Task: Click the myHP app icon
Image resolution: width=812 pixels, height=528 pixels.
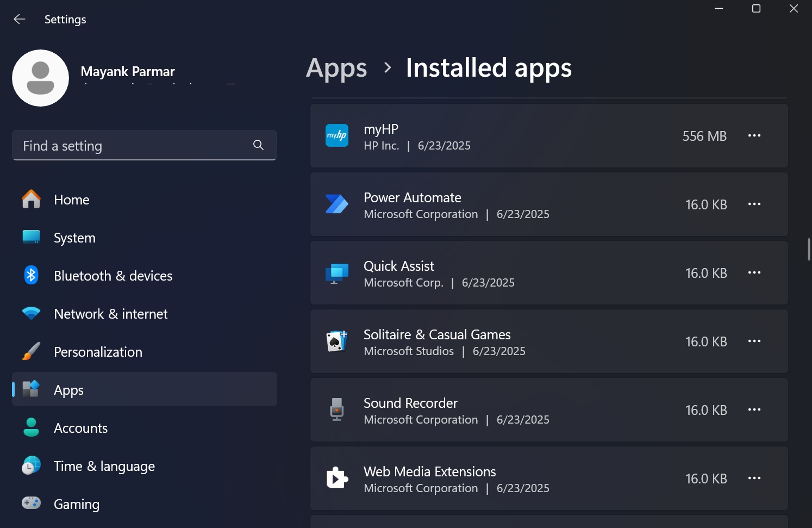Action: pos(336,136)
